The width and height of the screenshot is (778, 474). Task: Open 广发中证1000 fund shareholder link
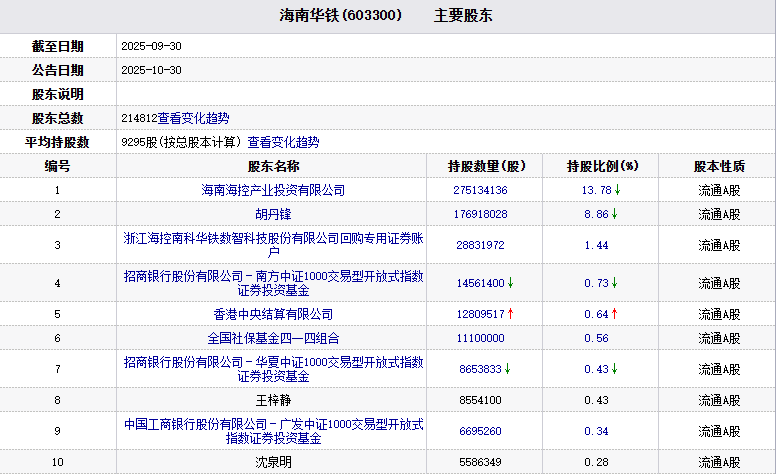click(x=273, y=431)
